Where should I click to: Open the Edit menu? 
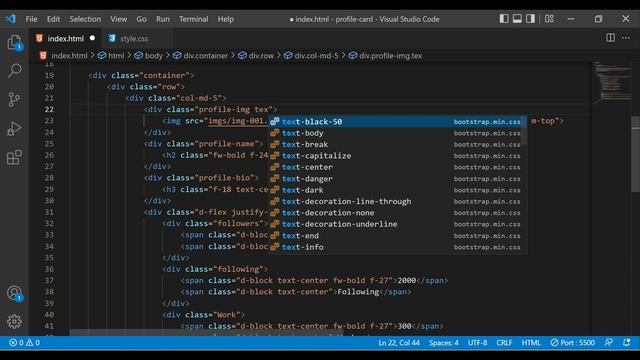53,19
